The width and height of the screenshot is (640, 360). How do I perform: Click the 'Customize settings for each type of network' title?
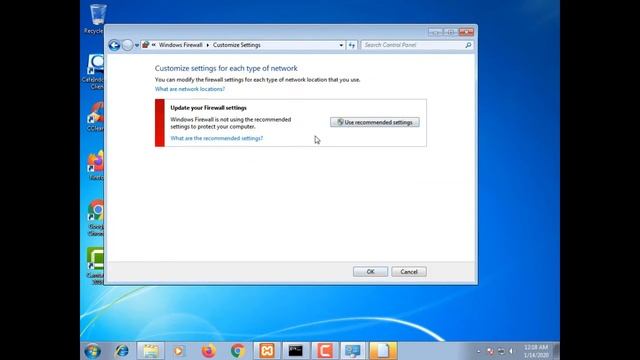click(x=226, y=68)
